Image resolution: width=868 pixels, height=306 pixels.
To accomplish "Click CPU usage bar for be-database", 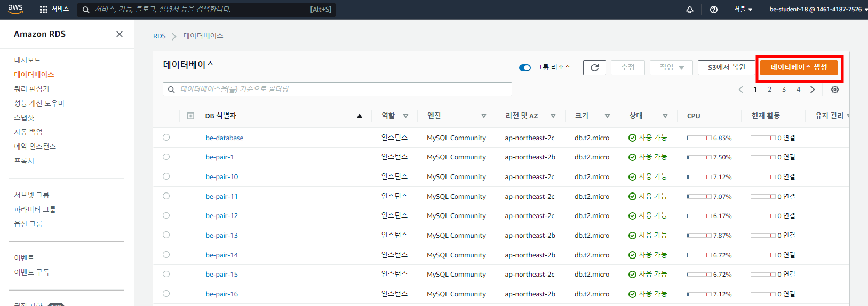I will click(699, 138).
